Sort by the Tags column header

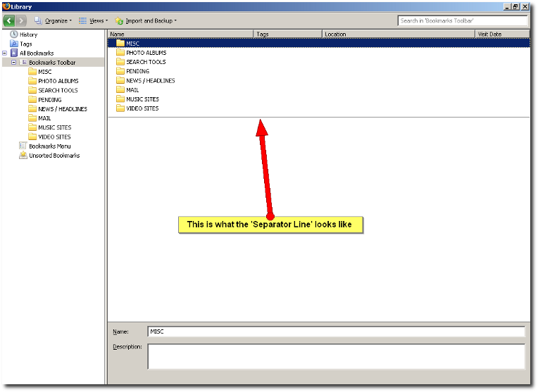click(288, 34)
